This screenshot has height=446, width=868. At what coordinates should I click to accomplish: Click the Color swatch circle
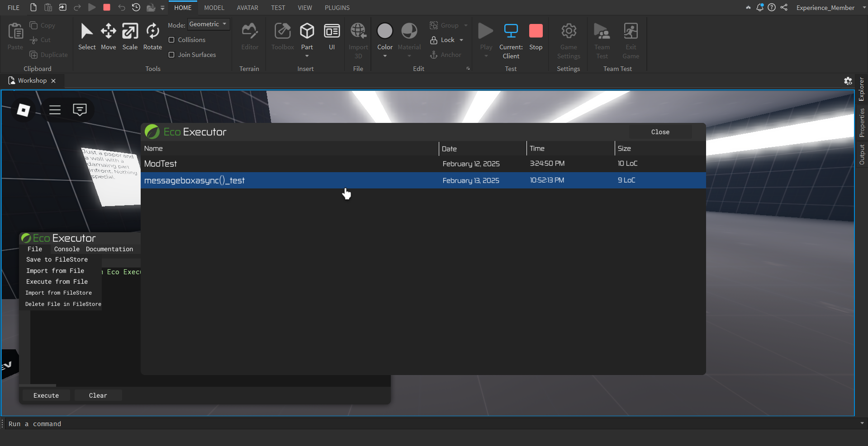(385, 31)
